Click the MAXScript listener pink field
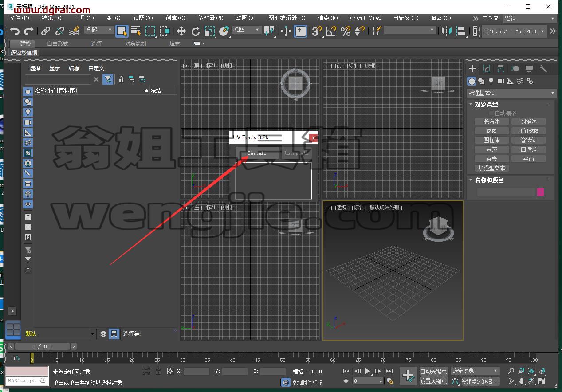 [27, 371]
